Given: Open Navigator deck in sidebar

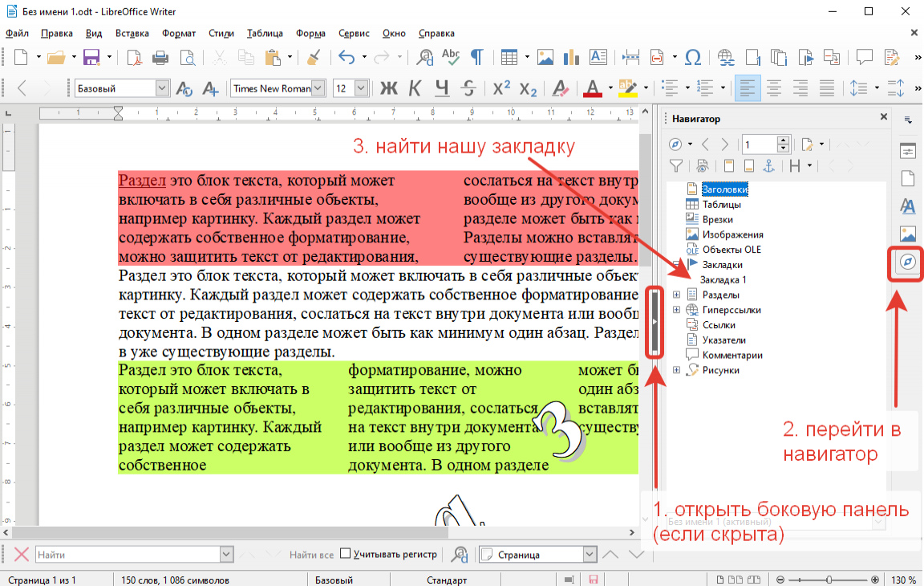Looking at the screenshot, I should [x=907, y=262].
